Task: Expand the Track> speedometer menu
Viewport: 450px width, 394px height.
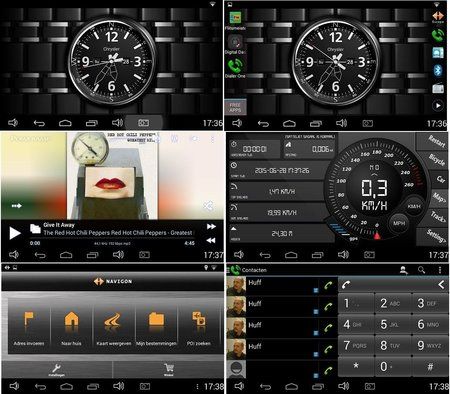Action: tap(437, 217)
